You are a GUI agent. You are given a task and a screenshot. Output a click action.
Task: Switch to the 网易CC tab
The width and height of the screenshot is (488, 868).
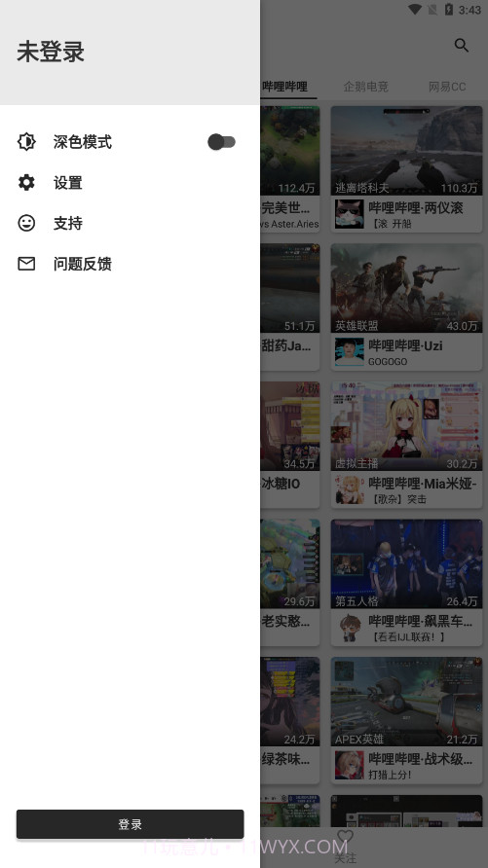tap(447, 87)
